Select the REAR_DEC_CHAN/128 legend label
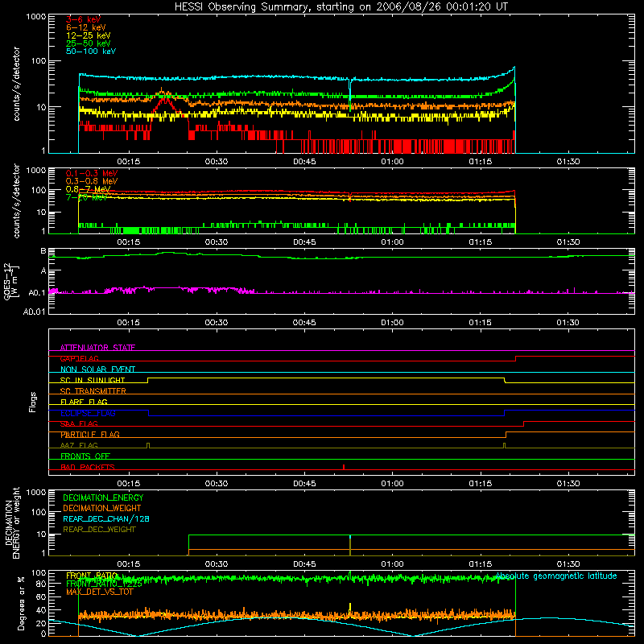 point(106,518)
